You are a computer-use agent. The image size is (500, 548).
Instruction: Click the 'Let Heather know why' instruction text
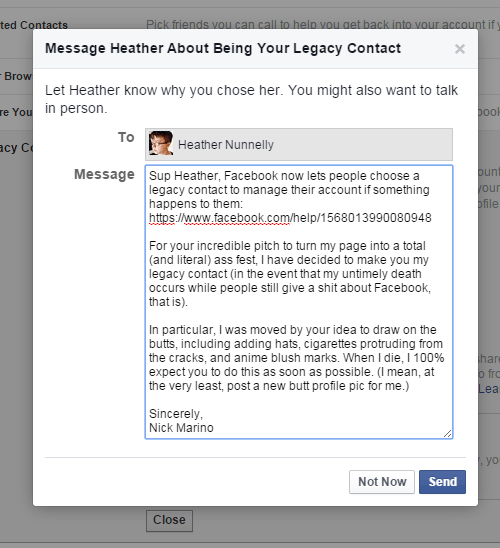pyautogui.click(x=251, y=99)
